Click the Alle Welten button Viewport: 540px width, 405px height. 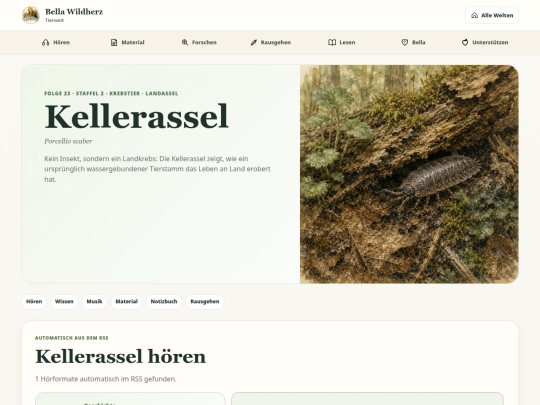click(x=492, y=15)
